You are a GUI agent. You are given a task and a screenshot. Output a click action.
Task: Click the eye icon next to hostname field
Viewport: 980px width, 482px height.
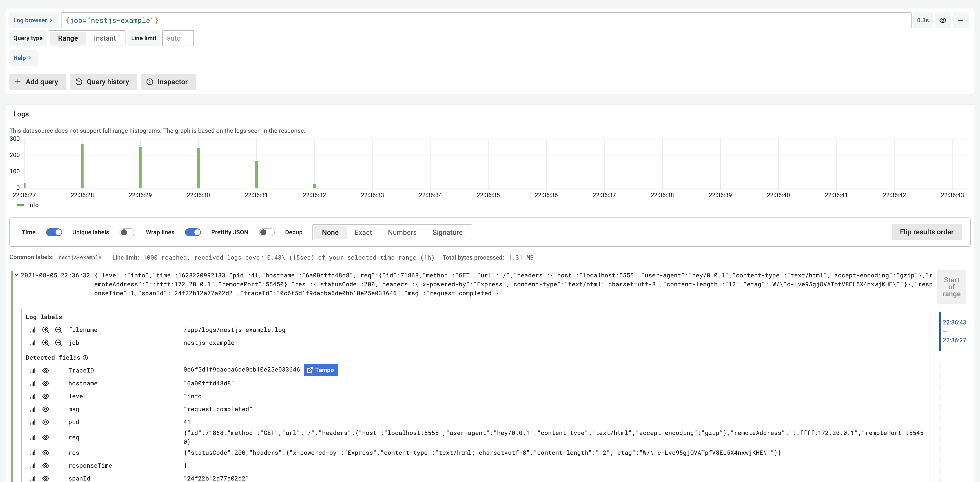click(46, 383)
